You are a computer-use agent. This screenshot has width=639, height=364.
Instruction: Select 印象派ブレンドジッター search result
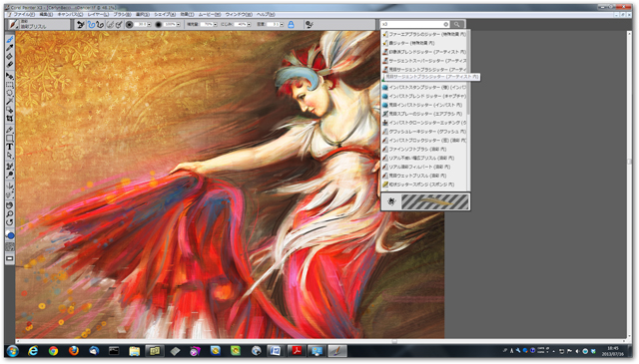tap(424, 52)
